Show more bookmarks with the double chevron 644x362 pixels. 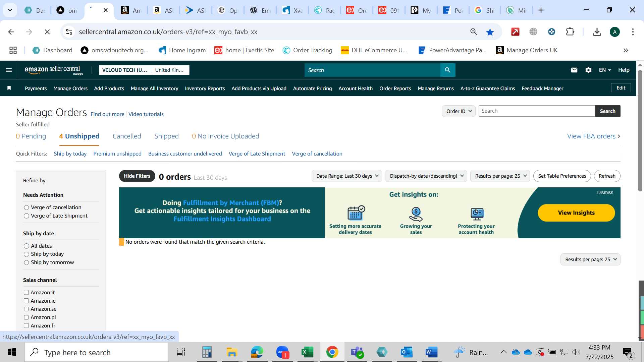626,50
